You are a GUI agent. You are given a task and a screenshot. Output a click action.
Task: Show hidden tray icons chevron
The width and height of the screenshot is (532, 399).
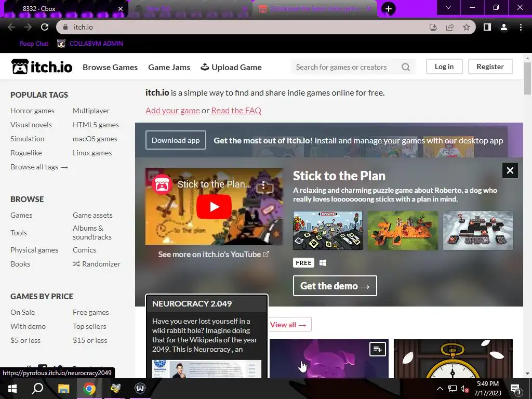(x=440, y=389)
